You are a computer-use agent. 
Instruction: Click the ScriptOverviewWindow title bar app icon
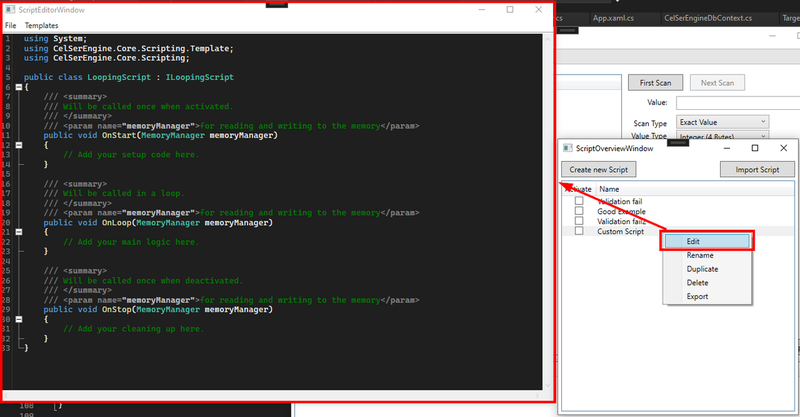tap(568, 148)
